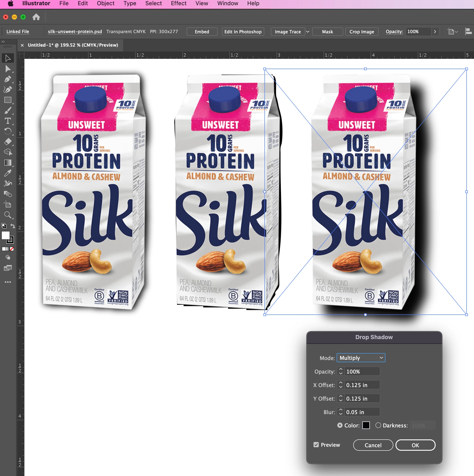Click the Embed button
This screenshot has width=474, height=476.
pos(202,32)
